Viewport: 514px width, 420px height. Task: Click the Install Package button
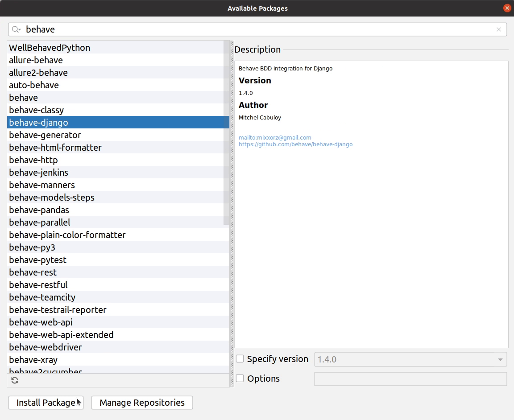point(46,403)
